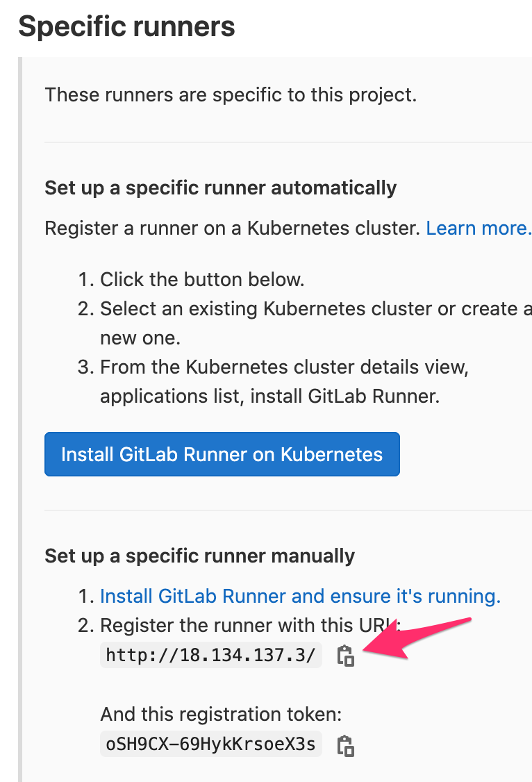The width and height of the screenshot is (532, 782).
Task: Open Install GitLab Runner and ensure it's running link
Action: (300, 596)
